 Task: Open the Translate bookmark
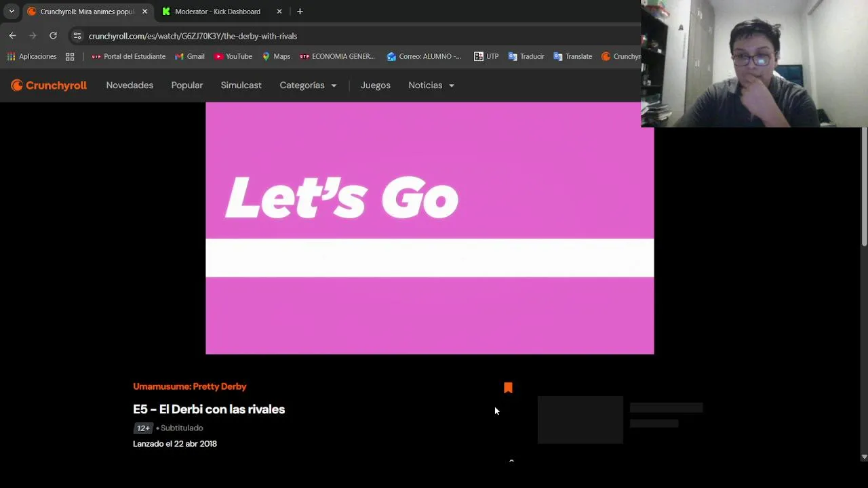coord(573,56)
